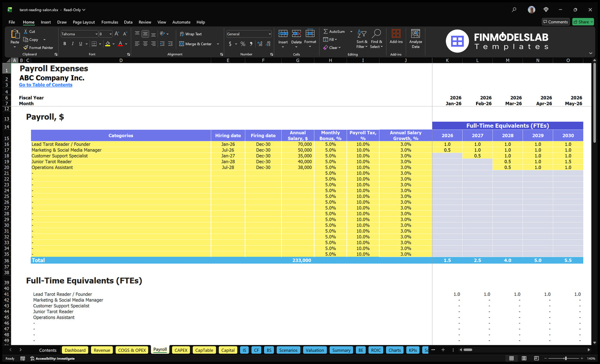Click the Percent Style icon
600x364 pixels.
pos(243,44)
